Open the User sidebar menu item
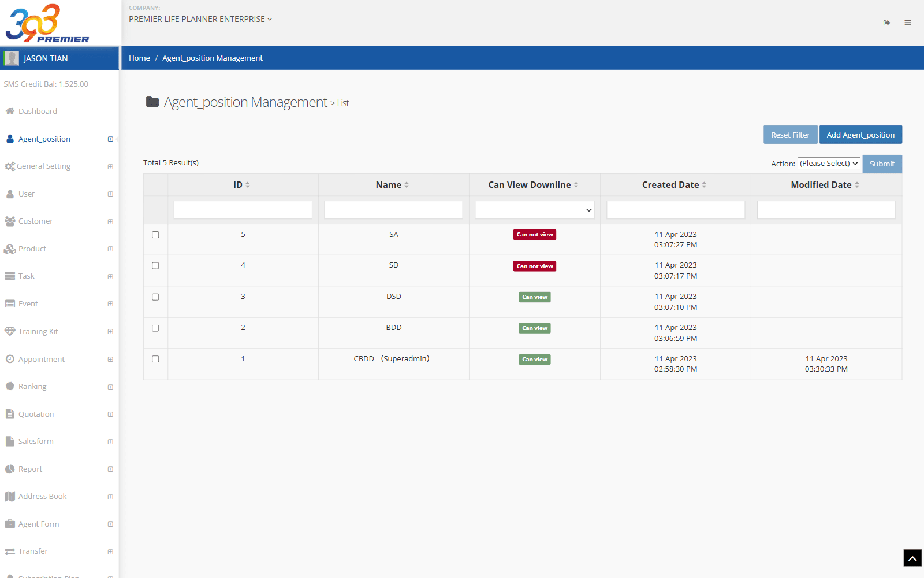 59,194
